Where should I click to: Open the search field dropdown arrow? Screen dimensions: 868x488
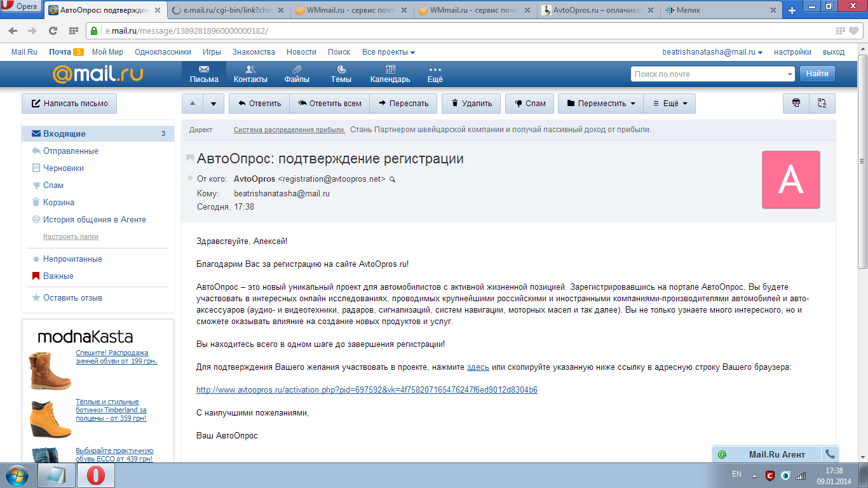tap(790, 74)
